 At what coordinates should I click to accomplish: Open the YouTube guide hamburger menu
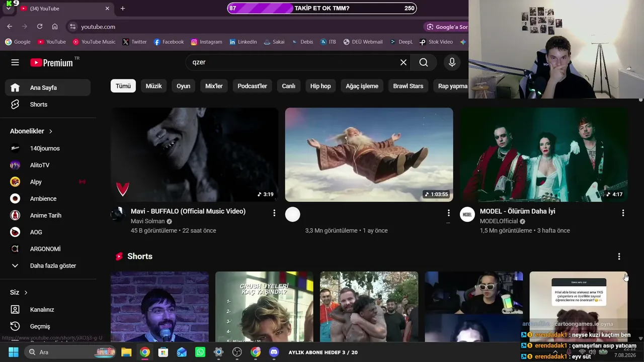pos(15,62)
